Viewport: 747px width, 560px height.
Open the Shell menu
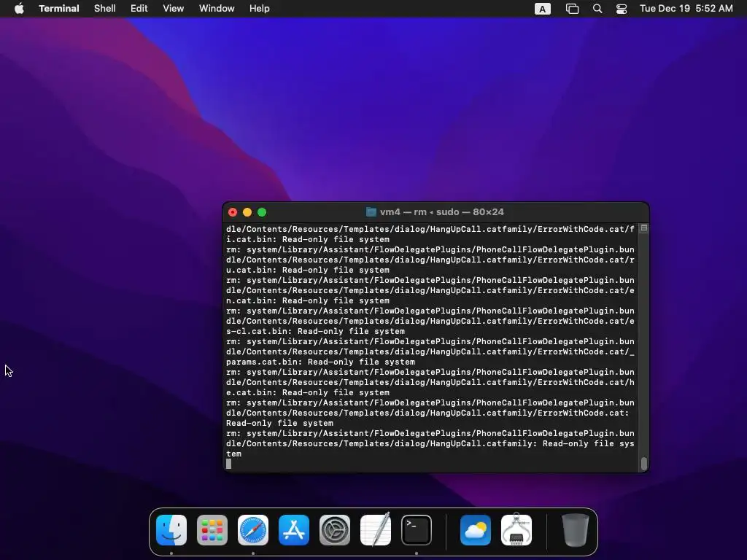click(x=105, y=9)
